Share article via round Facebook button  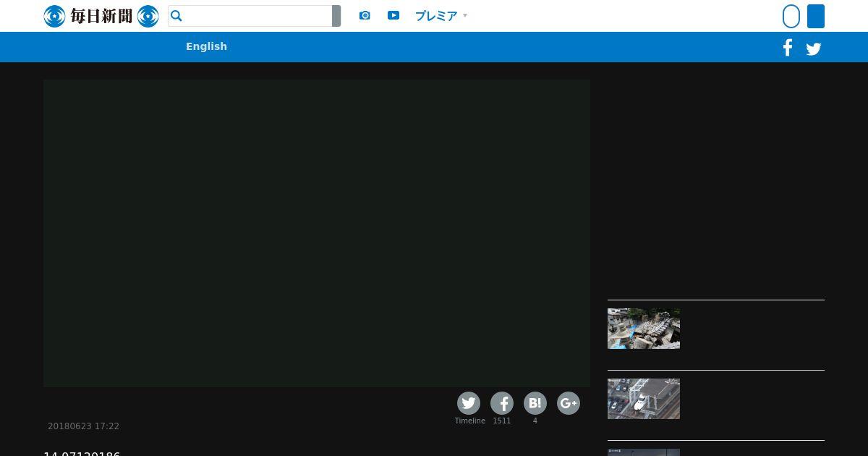pos(502,403)
